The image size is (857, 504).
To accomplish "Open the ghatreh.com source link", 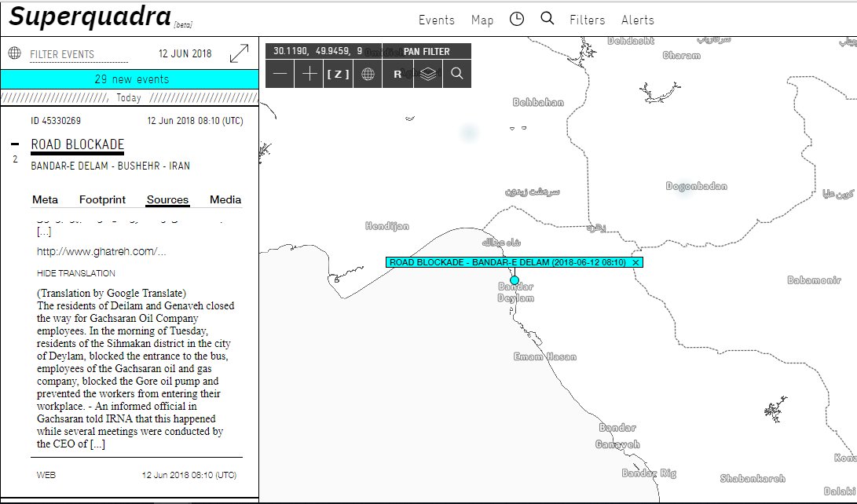I will click(101, 251).
